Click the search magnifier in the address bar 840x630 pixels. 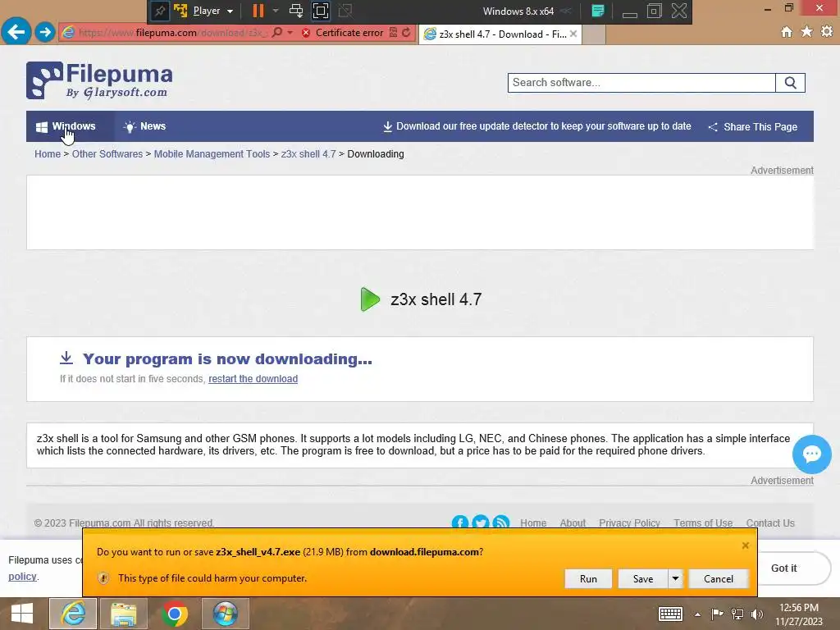277,33
